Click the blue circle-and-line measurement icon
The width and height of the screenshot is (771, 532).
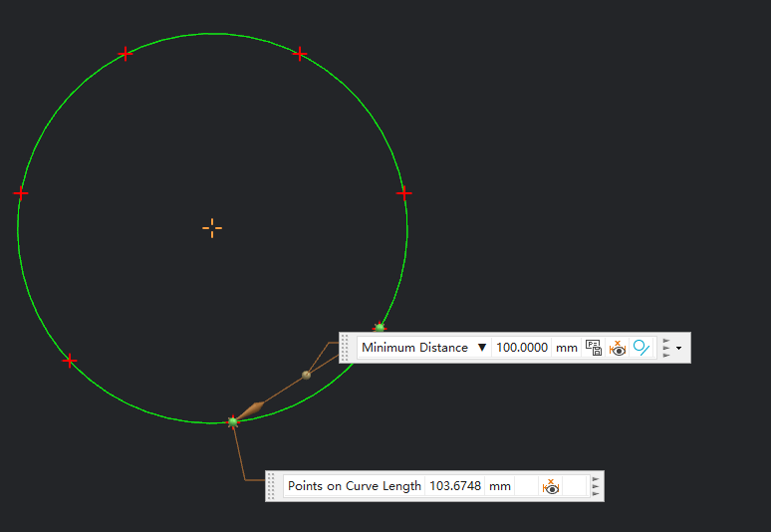(x=642, y=348)
